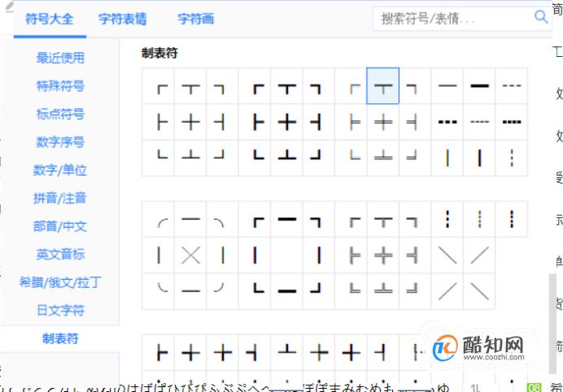Insert the rounded top-left arc symbol
The image size is (563, 392).
click(x=159, y=220)
